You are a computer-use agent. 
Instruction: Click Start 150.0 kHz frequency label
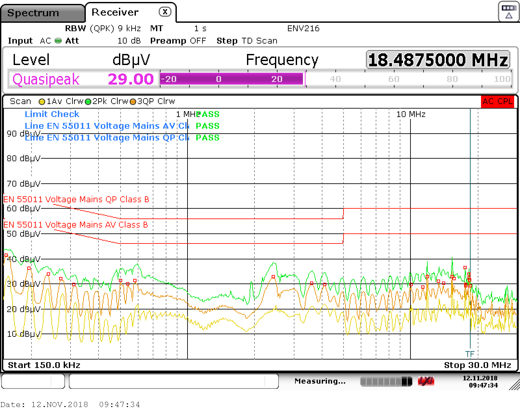tap(44, 365)
